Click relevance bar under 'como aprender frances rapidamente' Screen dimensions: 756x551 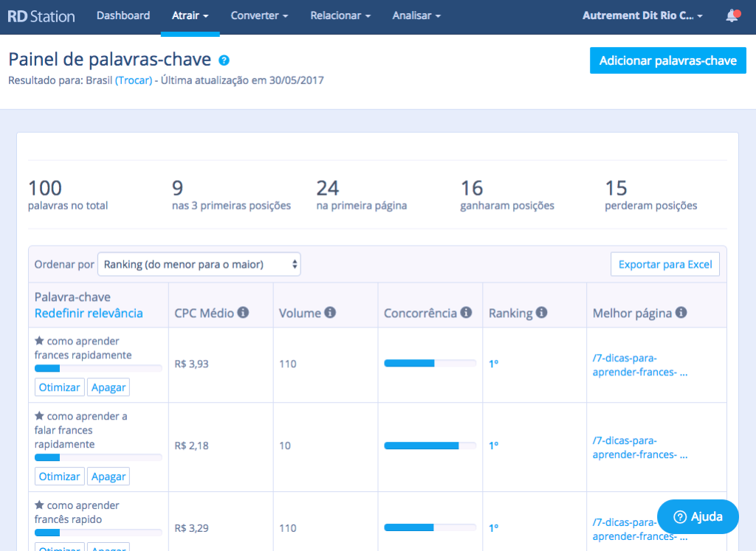tap(98, 368)
